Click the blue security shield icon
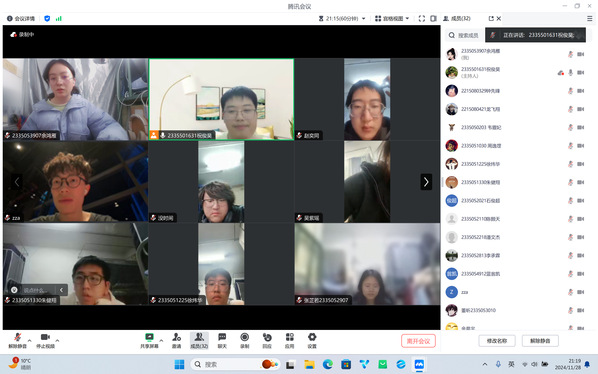This screenshot has width=598, height=374. (47, 18)
